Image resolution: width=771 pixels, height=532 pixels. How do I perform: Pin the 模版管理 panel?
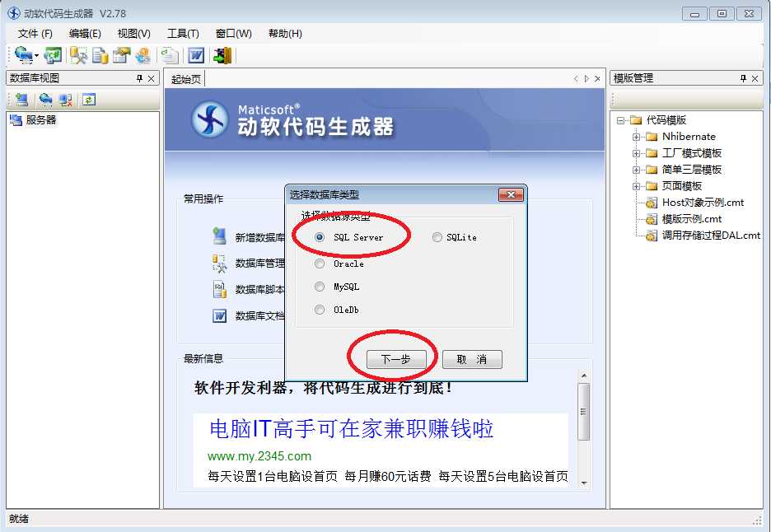pos(743,78)
